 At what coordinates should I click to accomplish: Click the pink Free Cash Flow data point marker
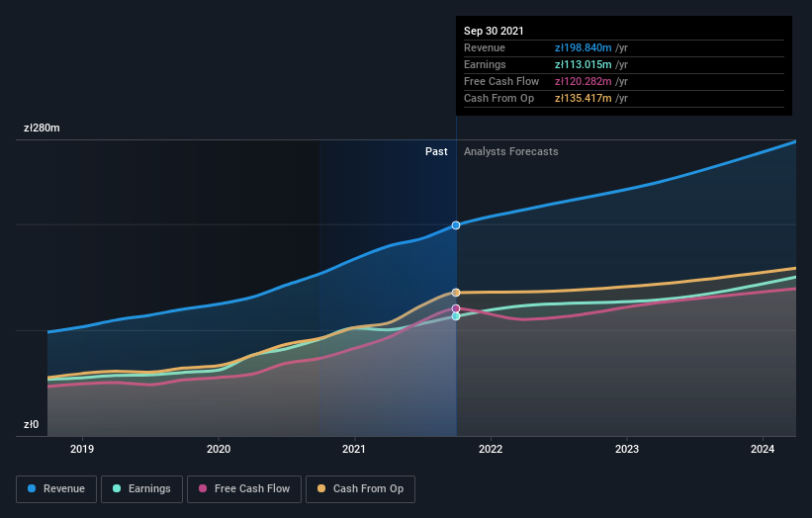click(x=456, y=308)
